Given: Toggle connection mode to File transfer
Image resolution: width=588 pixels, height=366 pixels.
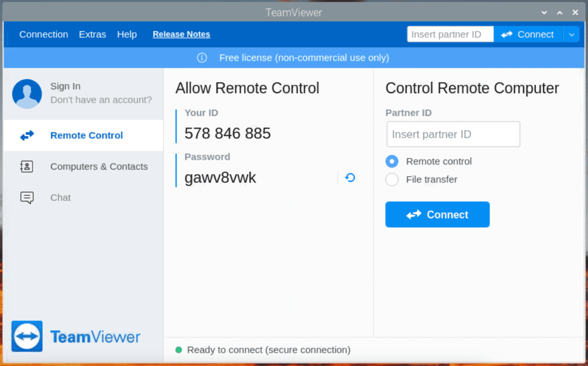Looking at the screenshot, I should 391,179.
